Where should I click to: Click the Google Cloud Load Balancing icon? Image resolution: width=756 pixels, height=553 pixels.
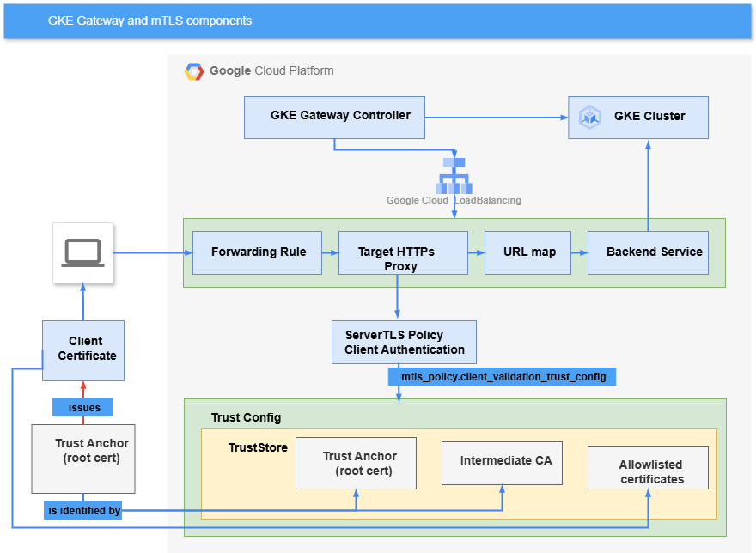click(454, 176)
